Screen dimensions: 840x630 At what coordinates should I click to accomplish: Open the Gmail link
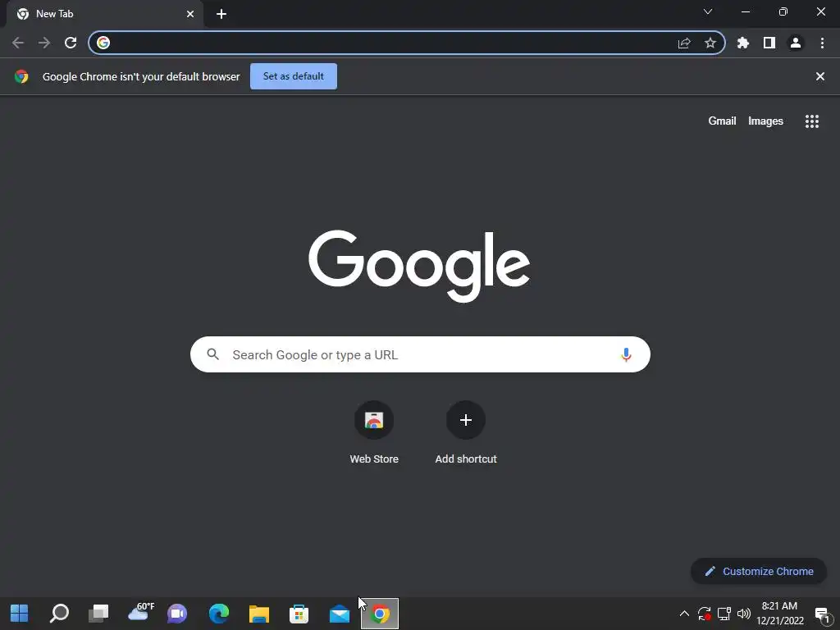(722, 121)
